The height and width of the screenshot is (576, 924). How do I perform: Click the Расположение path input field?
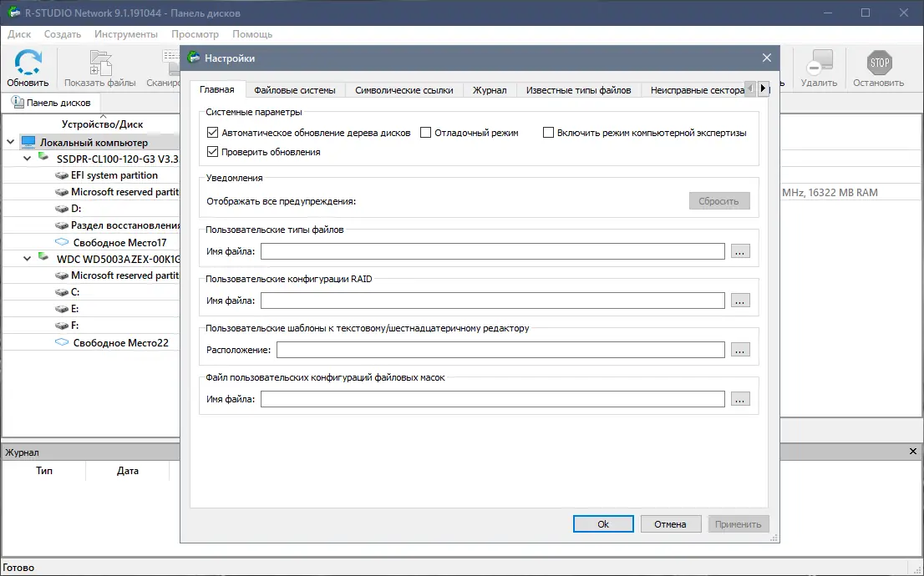(x=500, y=350)
